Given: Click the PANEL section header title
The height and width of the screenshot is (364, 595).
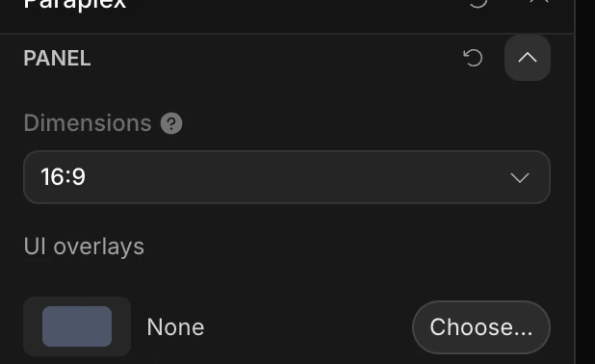Looking at the screenshot, I should coord(57,58).
